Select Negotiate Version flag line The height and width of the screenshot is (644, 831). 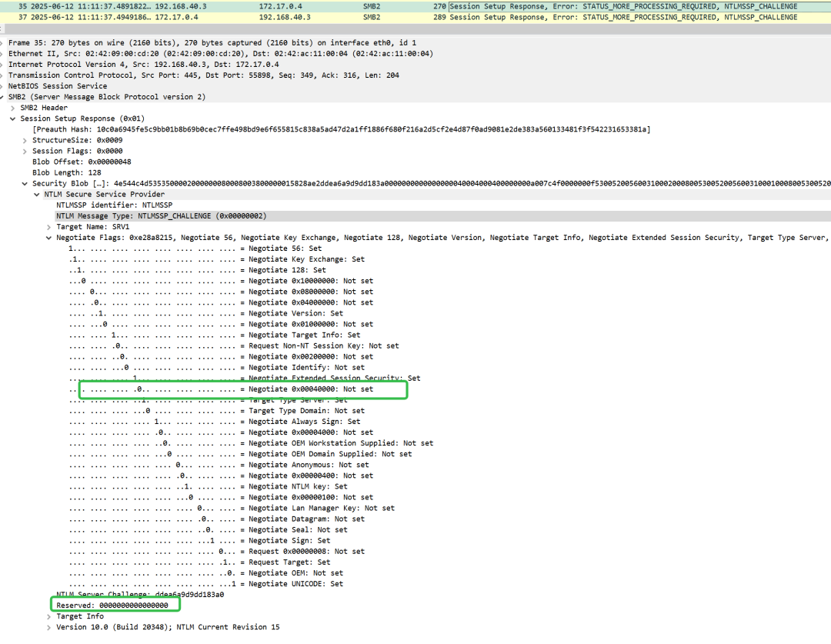pyautogui.click(x=205, y=313)
